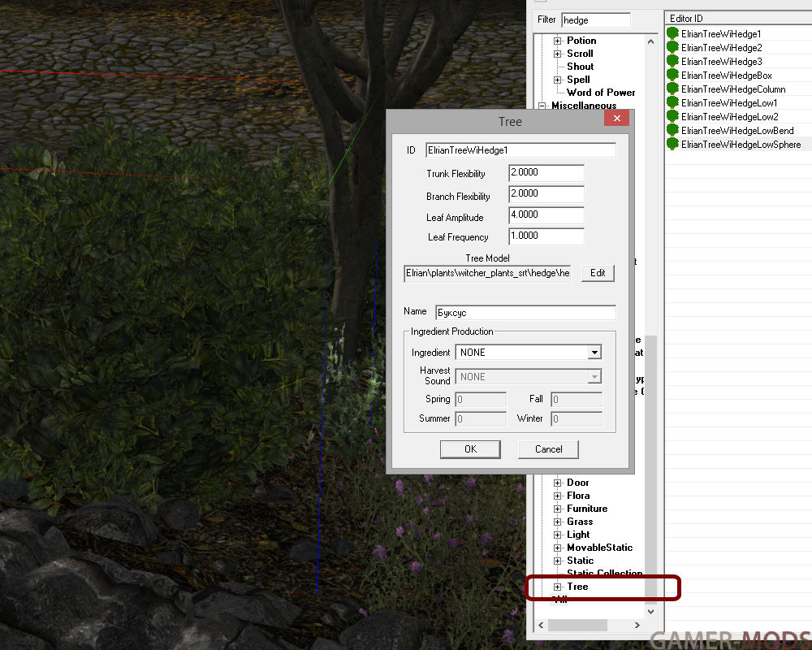The height and width of the screenshot is (650, 812).
Task: Select ElrianTreeWiHedgeLow1 in the list
Action: (729, 103)
